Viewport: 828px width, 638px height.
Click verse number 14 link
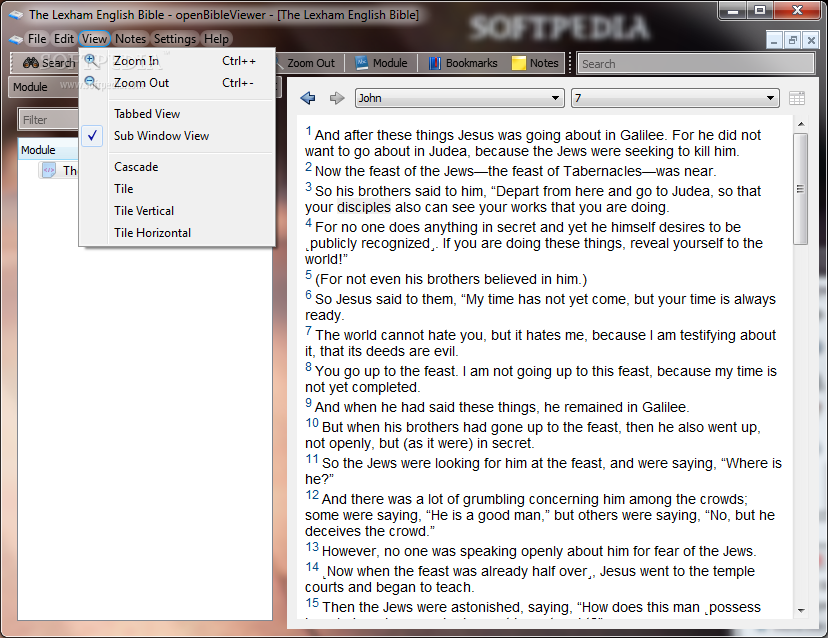(x=312, y=567)
